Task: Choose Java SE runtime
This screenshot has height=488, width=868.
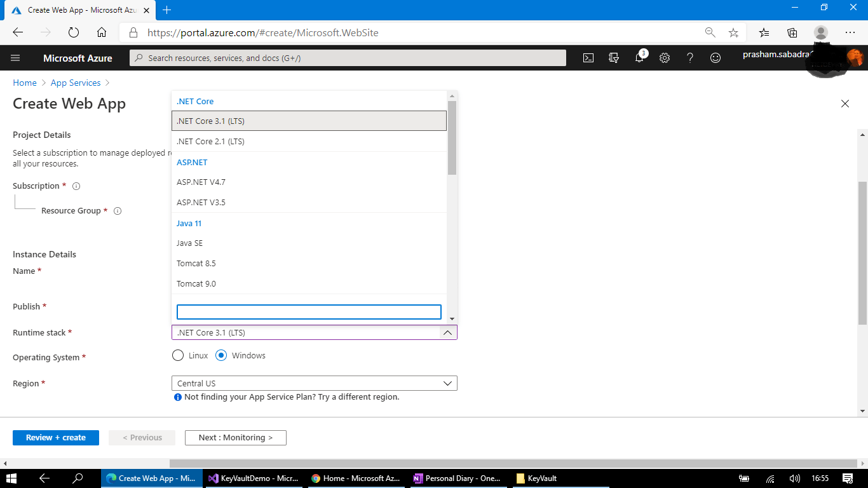Action: 309,243
